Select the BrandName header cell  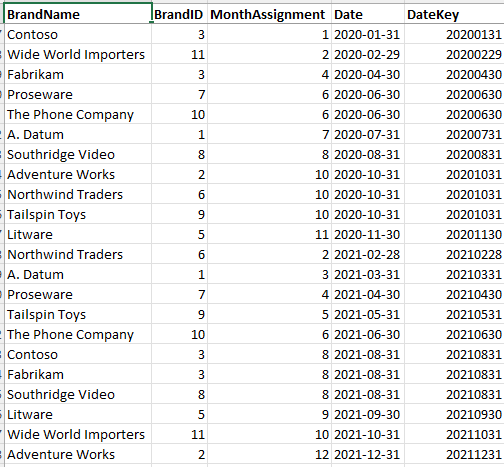(x=78, y=14)
